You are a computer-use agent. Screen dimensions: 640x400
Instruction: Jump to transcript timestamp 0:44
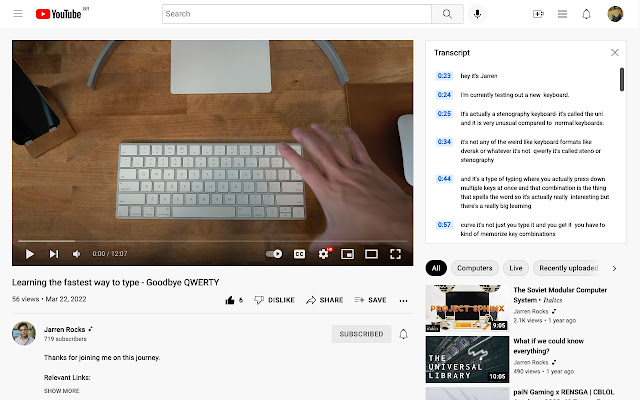click(x=444, y=179)
